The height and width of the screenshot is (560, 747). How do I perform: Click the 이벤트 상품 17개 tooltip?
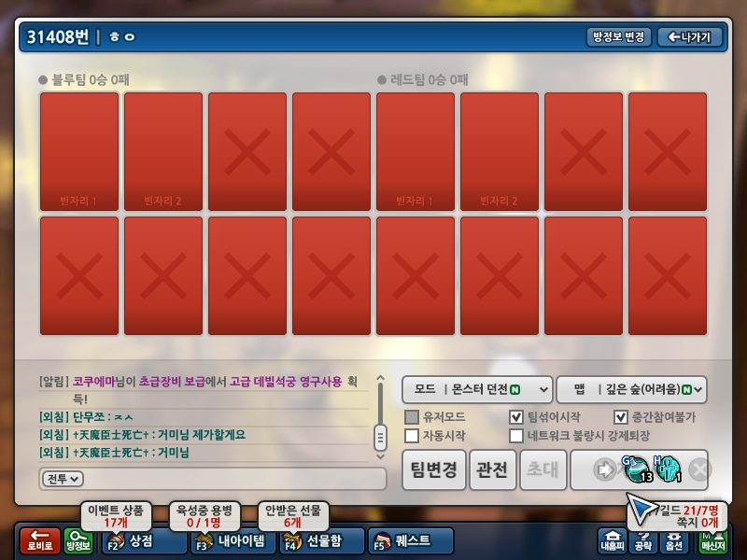tap(116, 516)
